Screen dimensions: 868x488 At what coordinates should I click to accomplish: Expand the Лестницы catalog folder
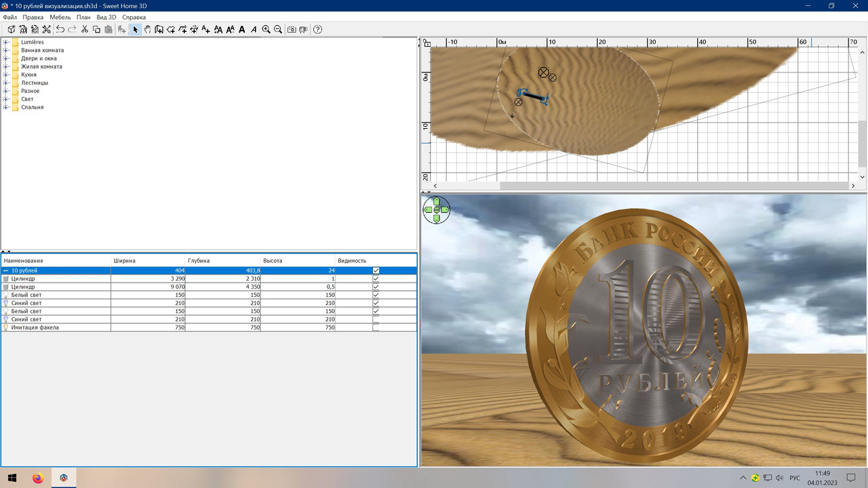point(6,83)
